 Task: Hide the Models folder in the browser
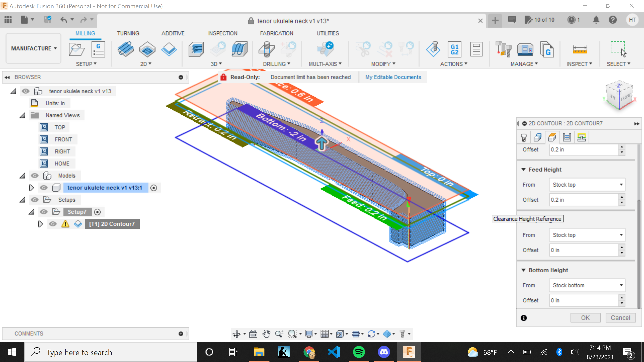click(x=35, y=175)
